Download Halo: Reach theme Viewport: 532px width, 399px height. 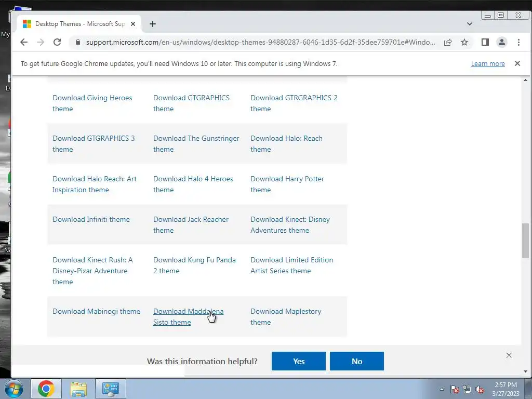tap(286, 143)
